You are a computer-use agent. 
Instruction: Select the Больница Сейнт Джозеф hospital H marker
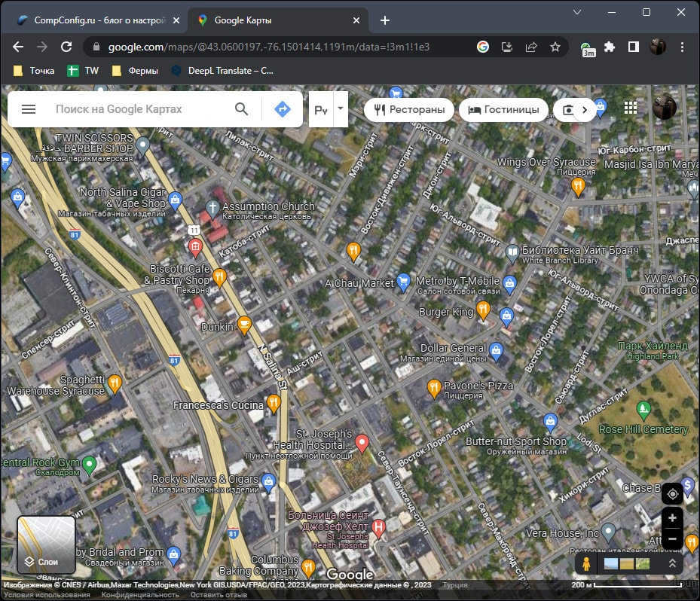click(x=378, y=528)
